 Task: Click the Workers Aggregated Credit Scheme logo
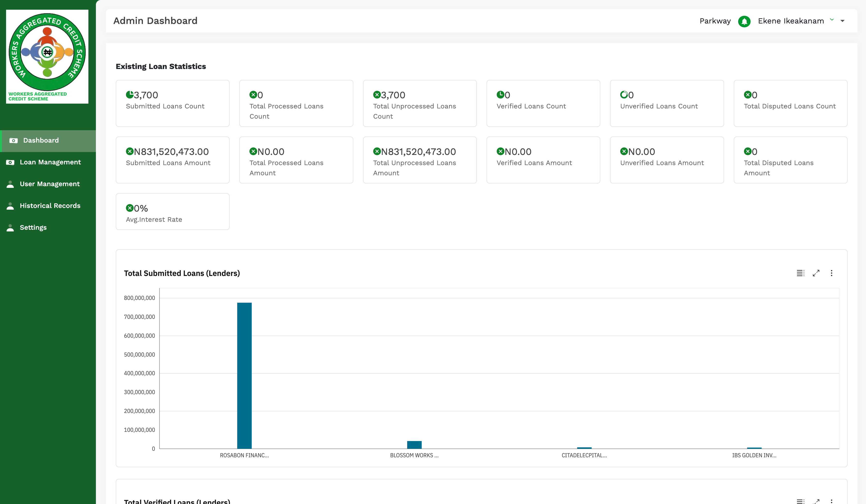click(x=47, y=56)
